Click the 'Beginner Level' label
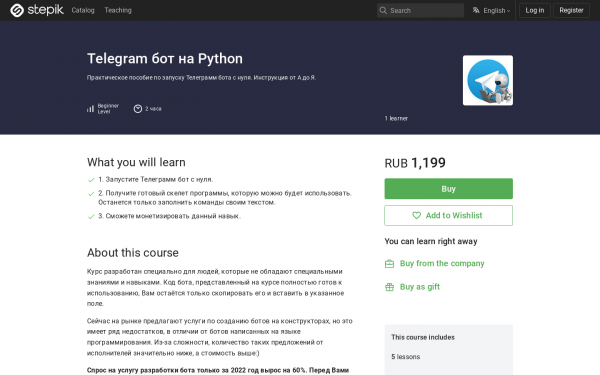 point(108,109)
